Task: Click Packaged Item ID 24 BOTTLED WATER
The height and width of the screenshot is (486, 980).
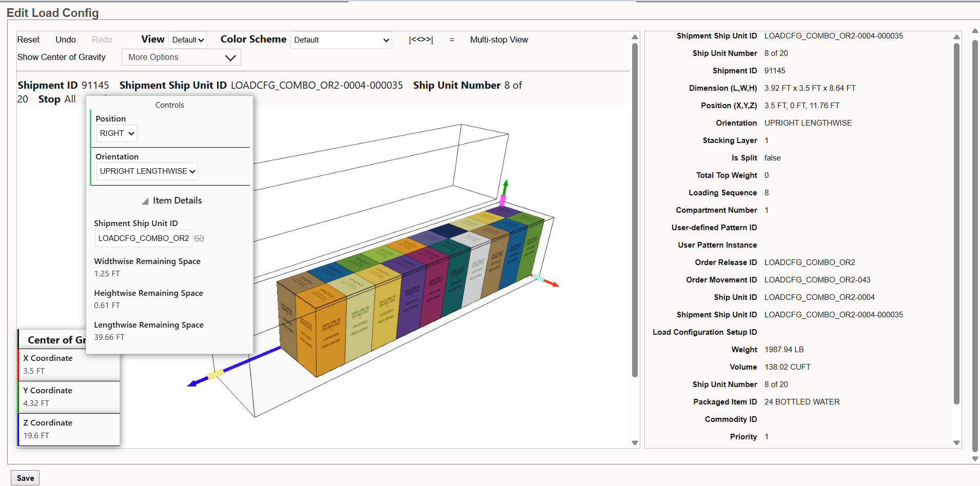Action: coord(802,402)
